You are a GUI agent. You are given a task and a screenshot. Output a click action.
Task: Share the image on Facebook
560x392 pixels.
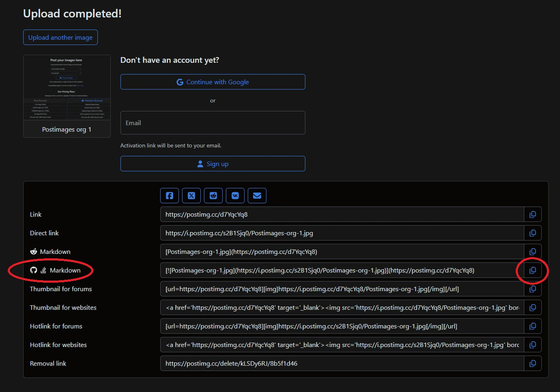click(169, 196)
